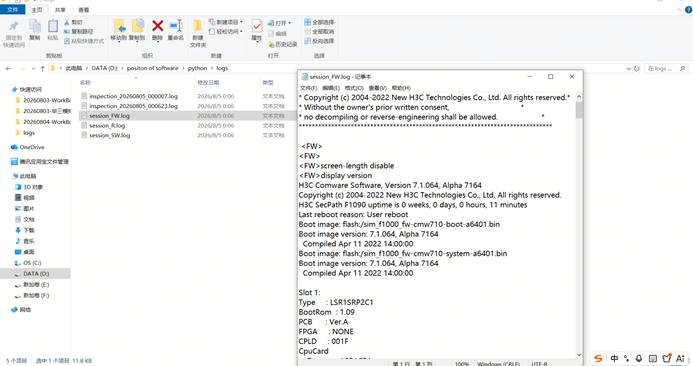Expand the address bar history dropdown

(x=628, y=69)
